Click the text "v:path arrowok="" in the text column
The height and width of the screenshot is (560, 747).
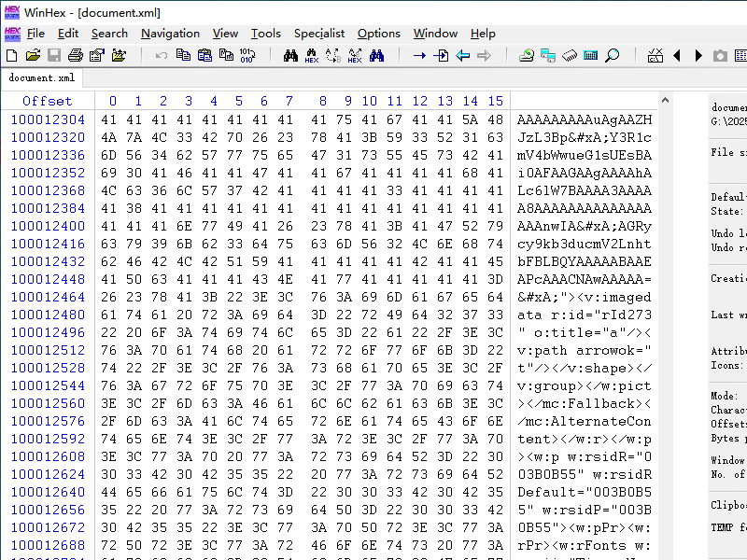[585, 351]
